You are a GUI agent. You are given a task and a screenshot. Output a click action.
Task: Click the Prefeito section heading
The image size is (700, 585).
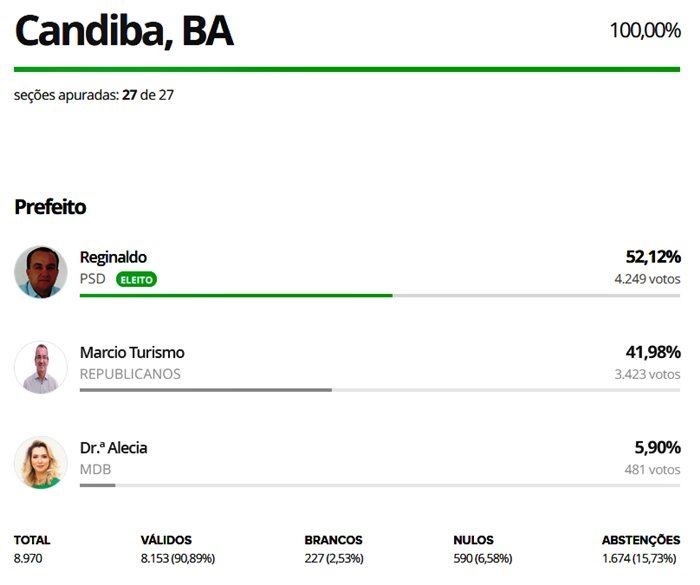click(50, 207)
